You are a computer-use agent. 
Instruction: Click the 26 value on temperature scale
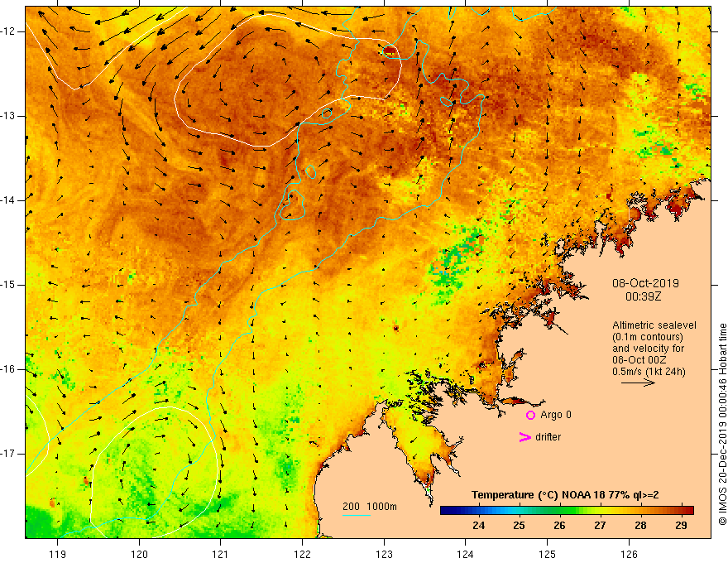559,526
